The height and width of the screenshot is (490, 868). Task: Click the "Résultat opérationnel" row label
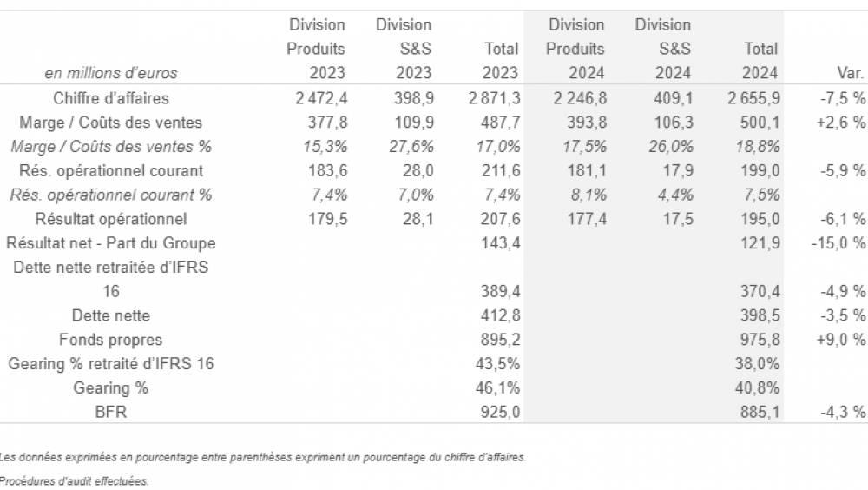click(x=111, y=219)
